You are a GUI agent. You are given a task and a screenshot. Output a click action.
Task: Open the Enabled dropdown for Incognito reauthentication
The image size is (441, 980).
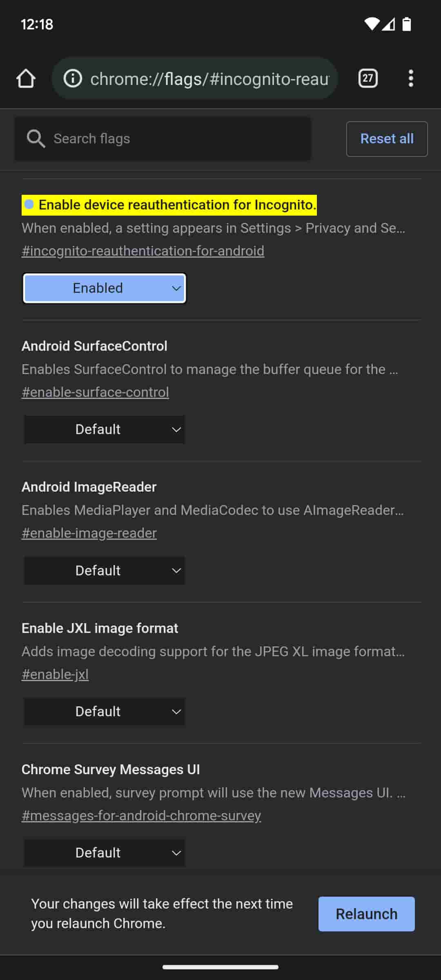click(105, 288)
